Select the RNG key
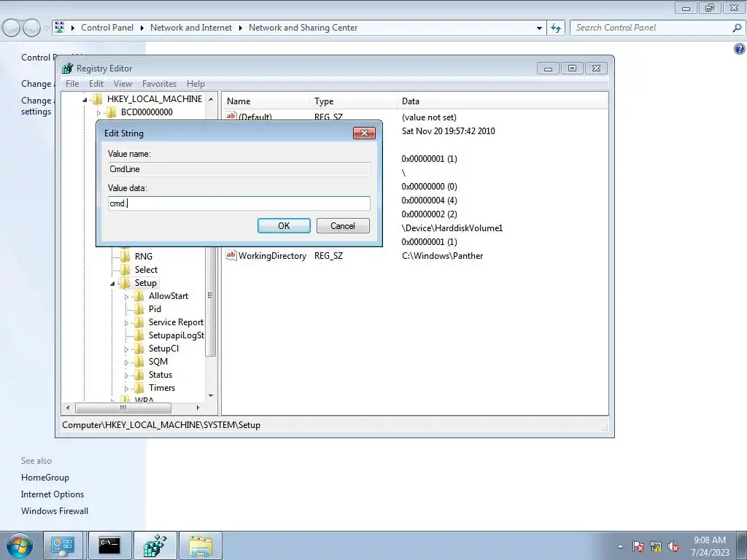The image size is (747, 560). 144,256
